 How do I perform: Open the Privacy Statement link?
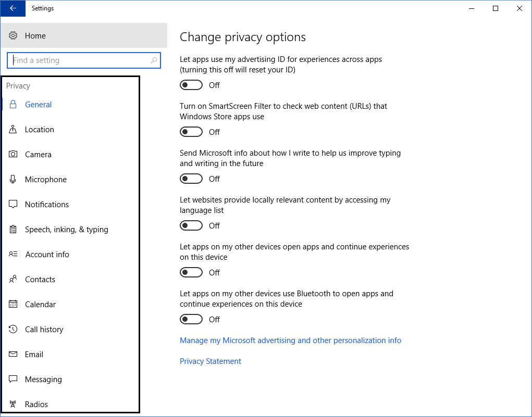click(211, 361)
